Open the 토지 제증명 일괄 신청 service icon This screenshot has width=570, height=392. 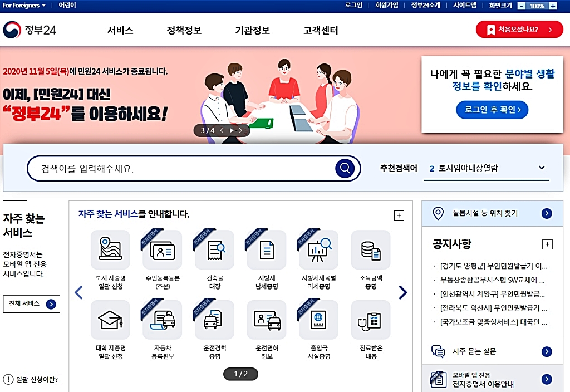pos(111,250)
